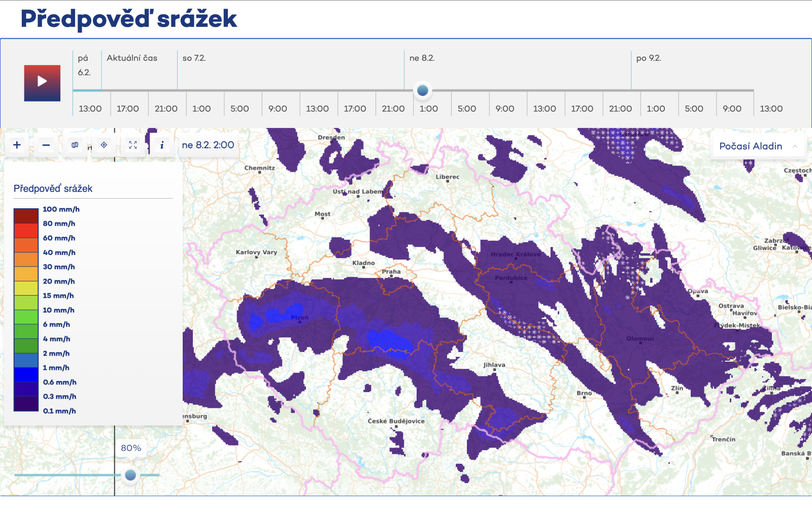Jump to 13:00 on Sunday 8.2.
The height and width of the screenshot is (508, 812).
coord(544,109)
